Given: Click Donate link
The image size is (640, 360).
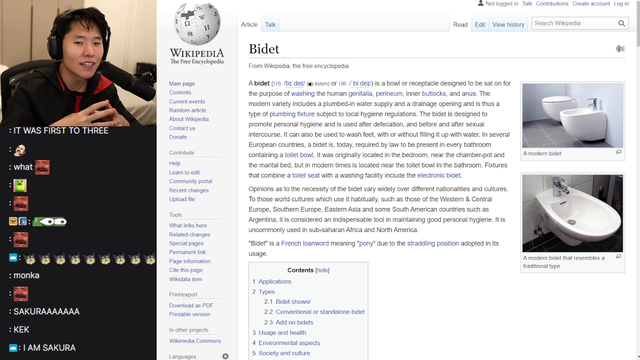Looking at the screenshot, I should click(x=178, y=137).
